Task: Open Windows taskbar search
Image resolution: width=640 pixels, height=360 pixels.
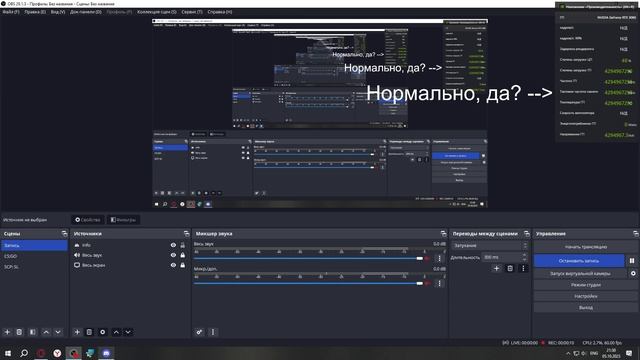Action: [24, 353]
